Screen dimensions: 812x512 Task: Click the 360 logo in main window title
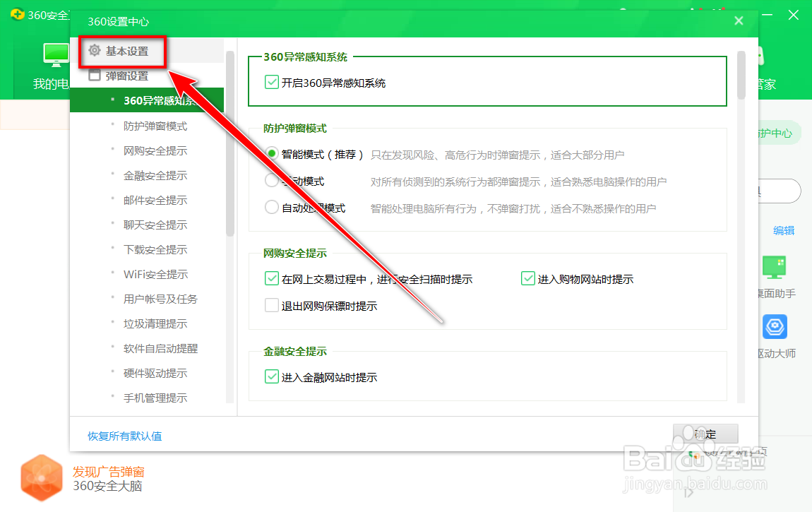18,15
